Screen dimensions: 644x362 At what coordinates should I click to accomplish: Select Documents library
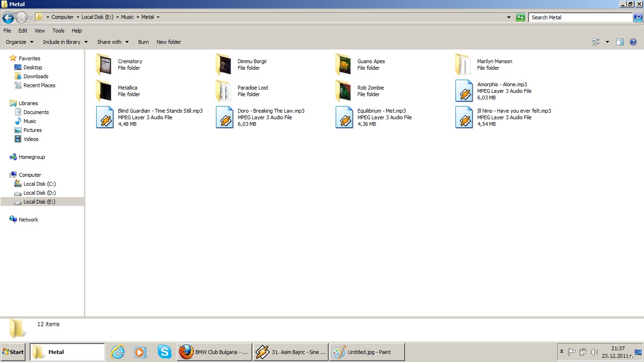click(x=36, y=112)
